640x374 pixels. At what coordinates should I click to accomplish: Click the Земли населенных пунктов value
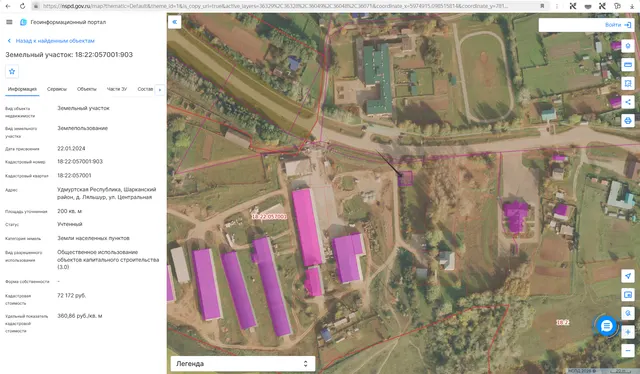coord(93,238)
